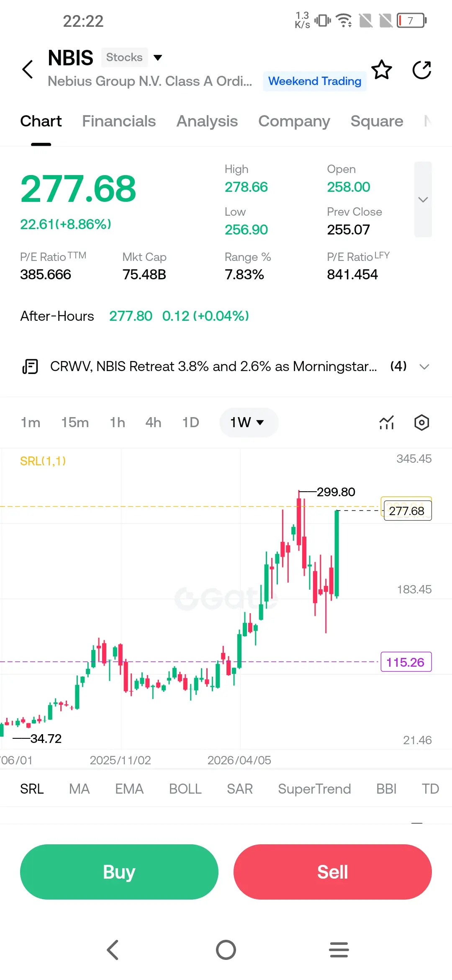Select the SRL indicator
452x980 pixels.
click(32, 789)
